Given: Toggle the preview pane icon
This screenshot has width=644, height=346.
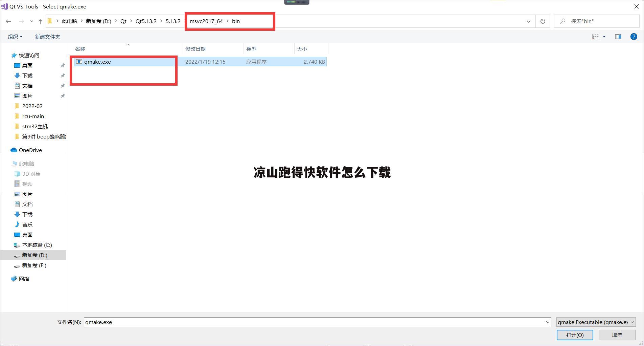Looking at the screenshot, I should click(618, 37).
